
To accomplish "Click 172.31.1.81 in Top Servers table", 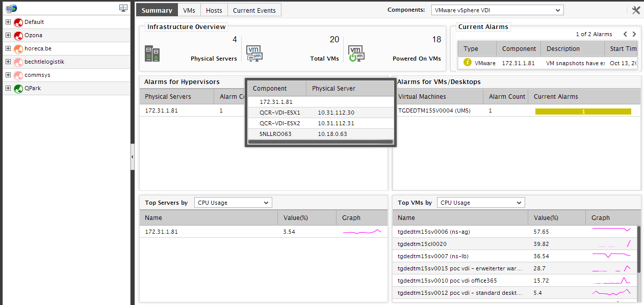I will 161,232.
